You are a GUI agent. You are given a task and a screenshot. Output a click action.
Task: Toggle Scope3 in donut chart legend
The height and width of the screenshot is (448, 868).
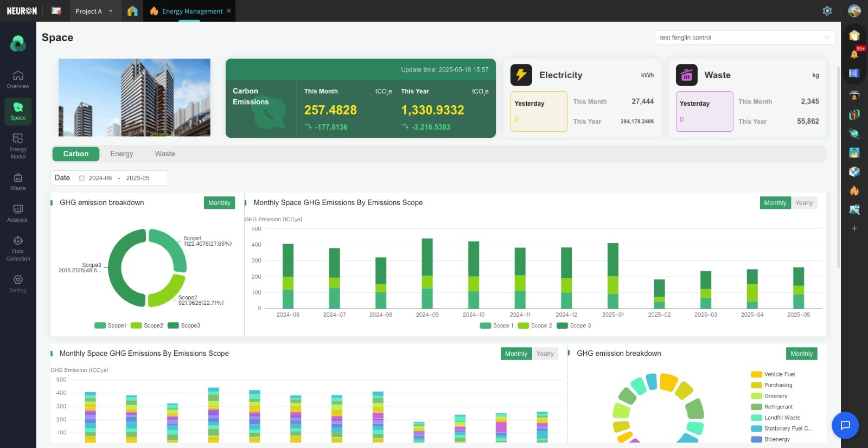(184, 325)
